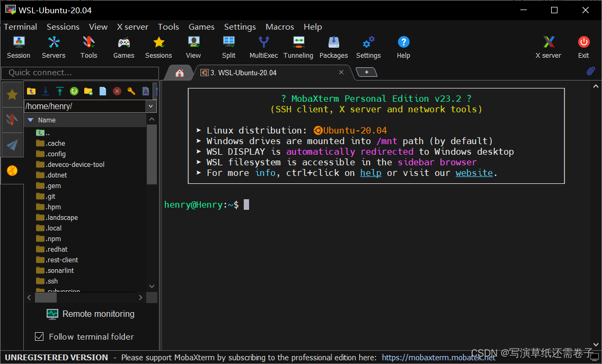Click the file list vertical scrollbar thumb

click(x=152, y=154)
